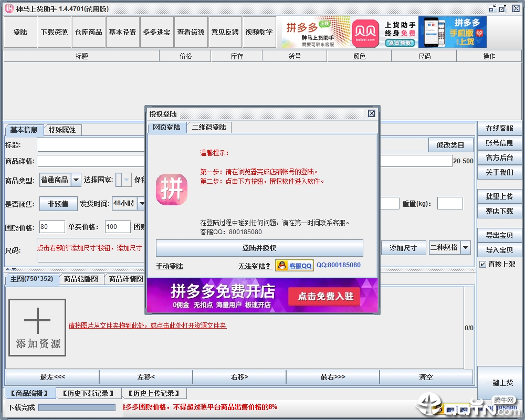Disable the 直接上架 checkbox

click(482, 264)
